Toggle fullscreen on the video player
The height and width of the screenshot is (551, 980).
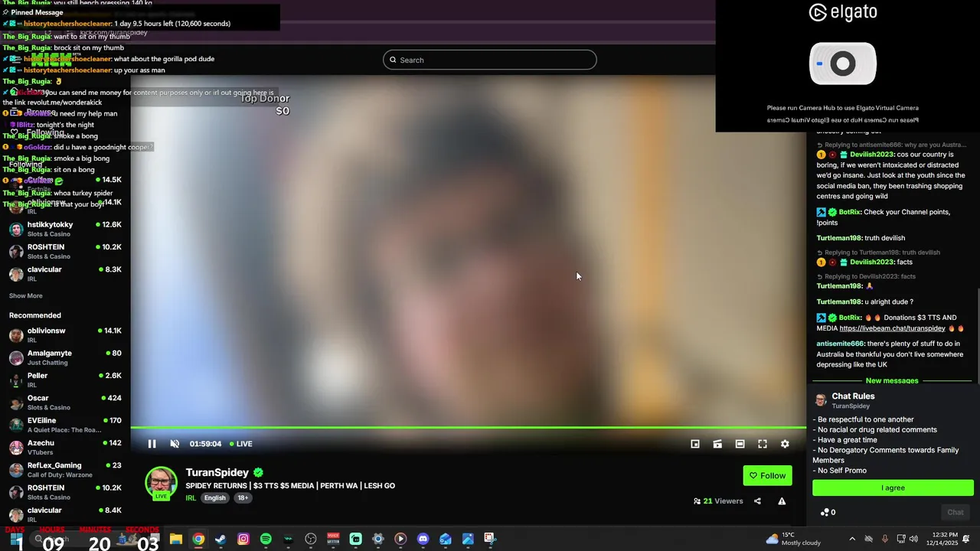pos(763,444)
